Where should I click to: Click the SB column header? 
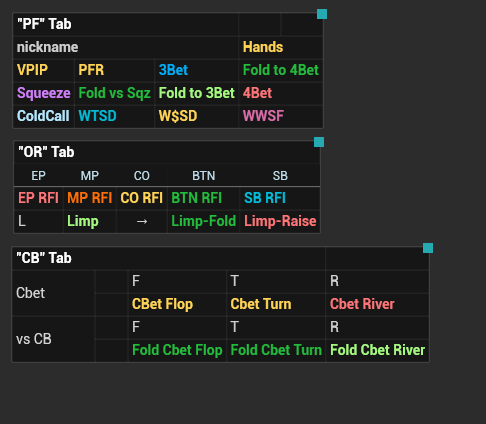coord(280,176)
